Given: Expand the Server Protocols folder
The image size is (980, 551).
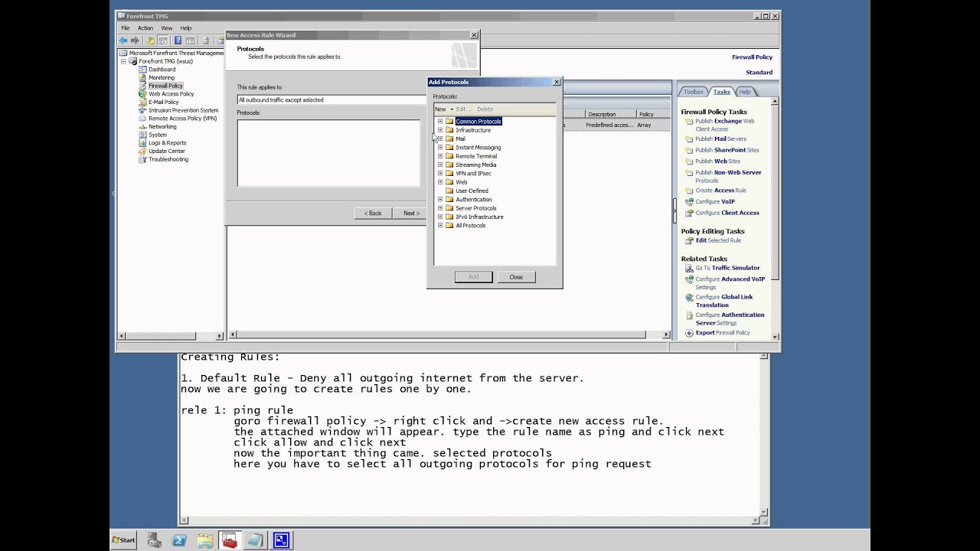Looking at the screenshot, I should point(440,208).
